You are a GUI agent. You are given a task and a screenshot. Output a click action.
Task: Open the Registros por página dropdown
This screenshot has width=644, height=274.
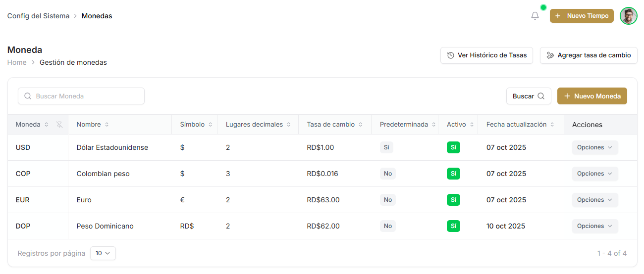click(x=103, y=253)
